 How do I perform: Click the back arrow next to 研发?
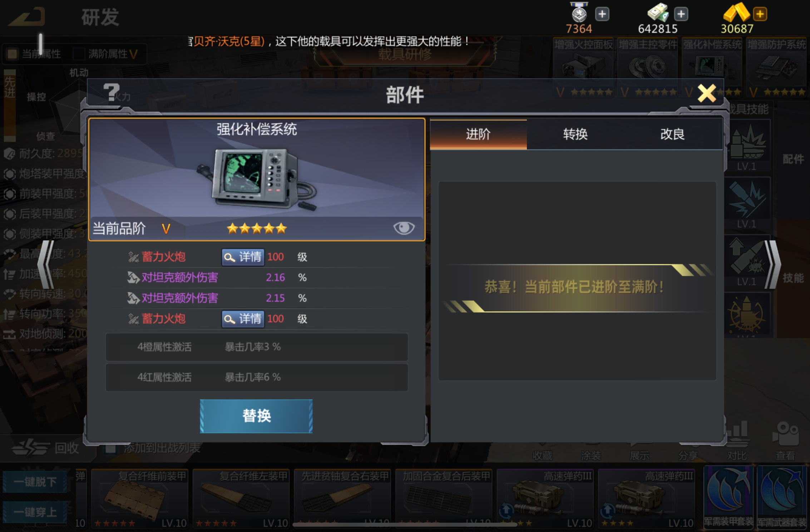click(x=27, y=17)
